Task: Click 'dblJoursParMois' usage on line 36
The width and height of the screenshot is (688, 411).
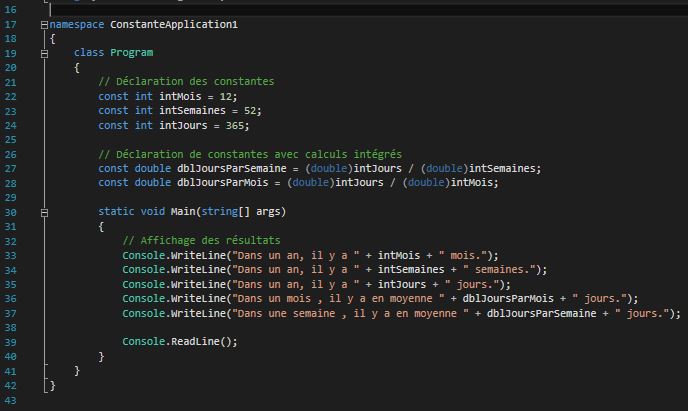Action: click(x=508, y=298)
